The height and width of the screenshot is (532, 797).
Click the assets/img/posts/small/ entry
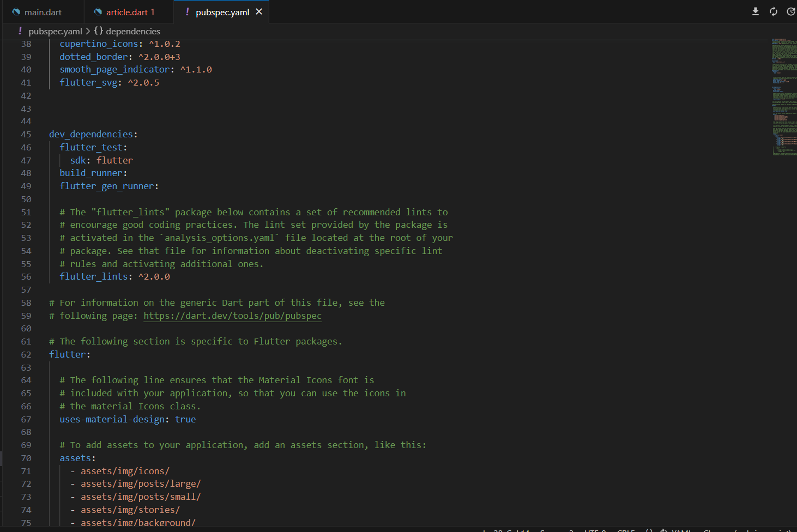tap(141, 497)
